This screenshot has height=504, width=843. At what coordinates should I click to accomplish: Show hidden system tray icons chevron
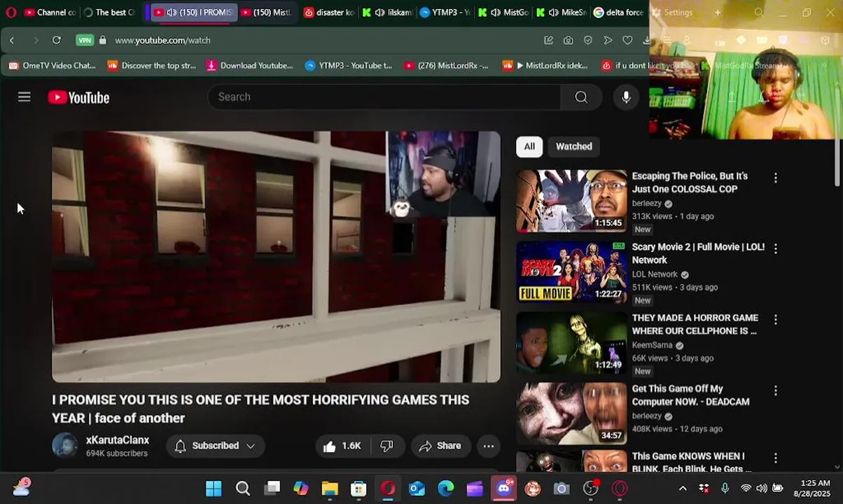coord(683,488)
